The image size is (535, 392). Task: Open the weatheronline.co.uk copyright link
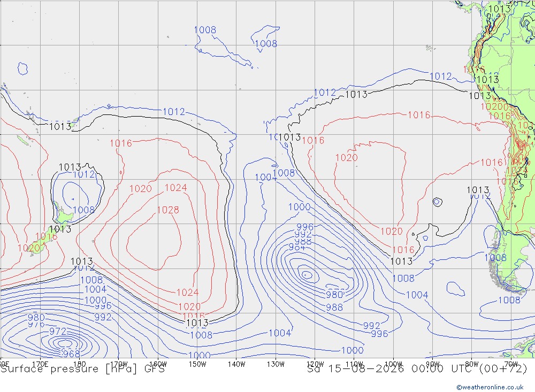tap(490, 387)
